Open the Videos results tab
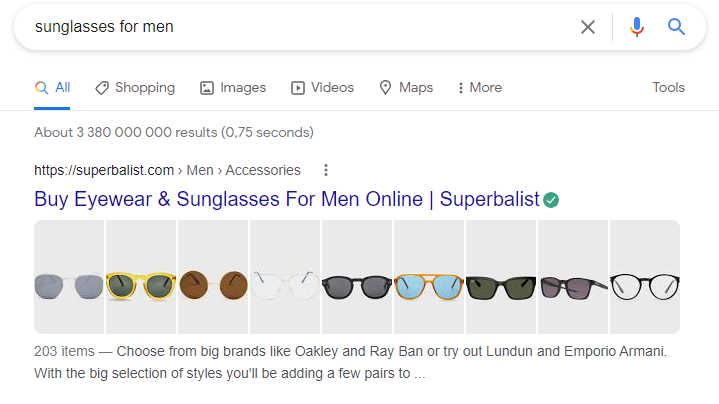The image size is (719, 404). 322,88
